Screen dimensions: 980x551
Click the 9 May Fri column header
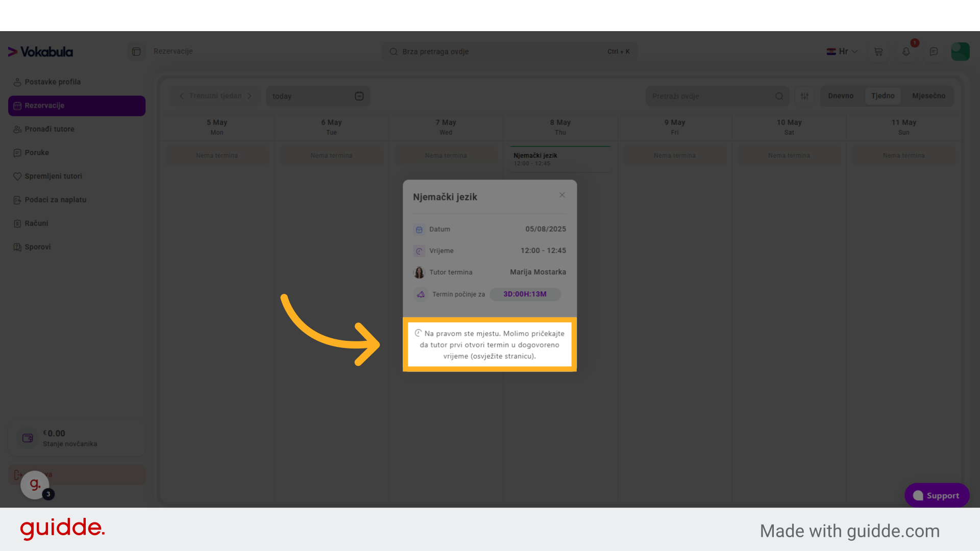(x=674, y=127)
